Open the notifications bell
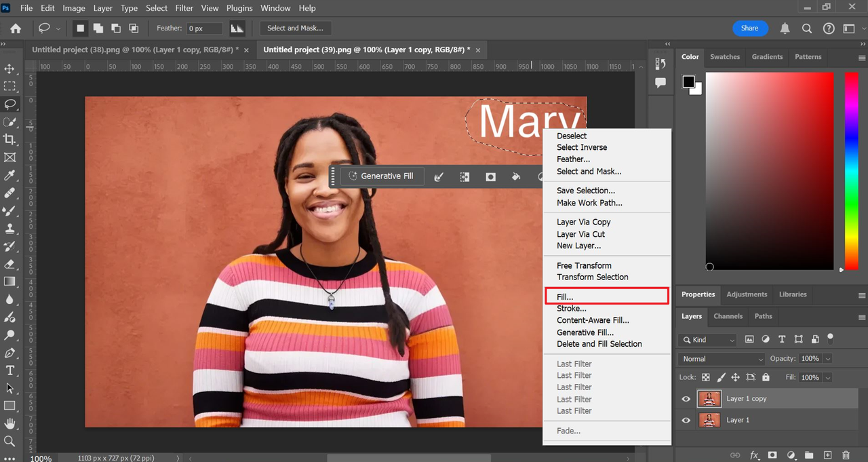This screenshot has height=462, width=868. (785, 28)
